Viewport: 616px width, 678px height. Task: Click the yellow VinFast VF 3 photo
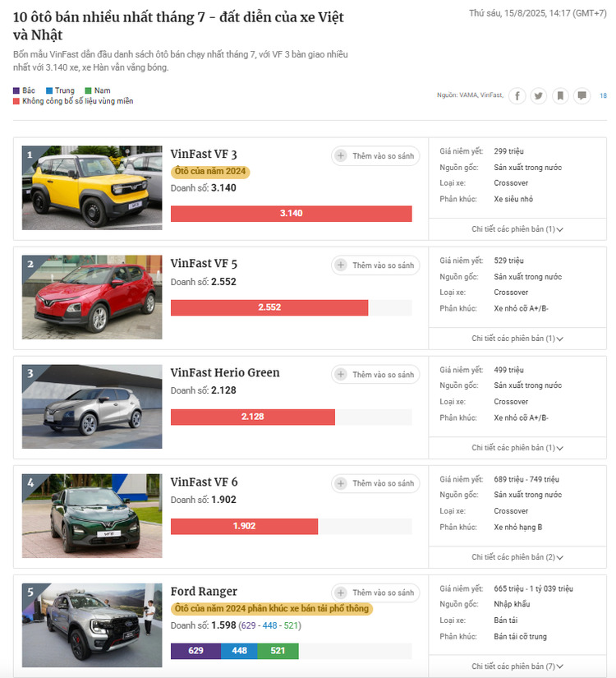tap(92, 187)
